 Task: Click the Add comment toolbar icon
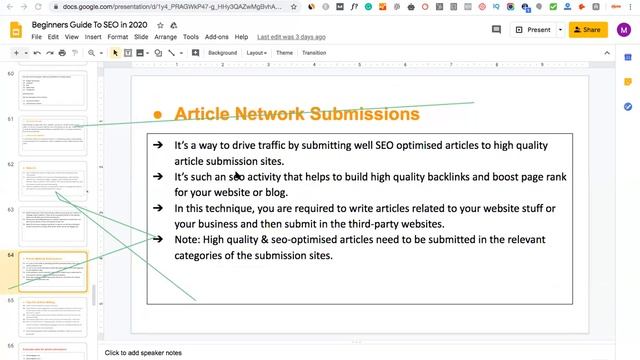[196, 53]
